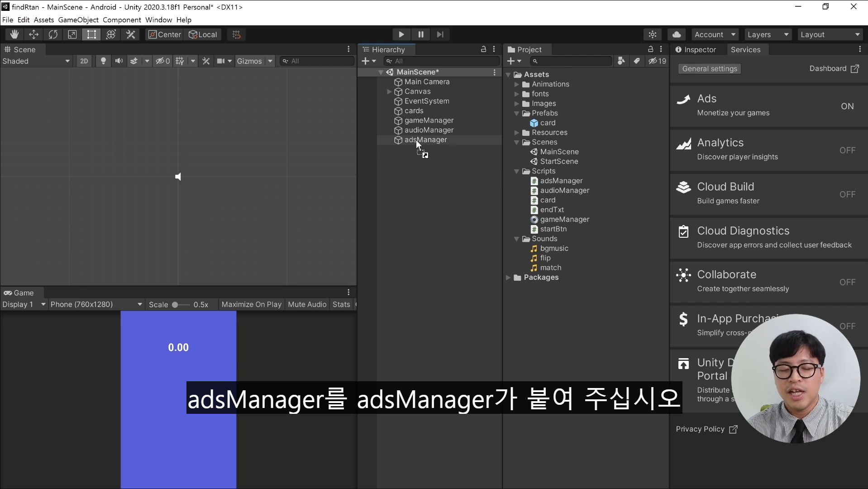
Task: Toggle scene lighting bulb icon
Action: click(x=103, y=61)
